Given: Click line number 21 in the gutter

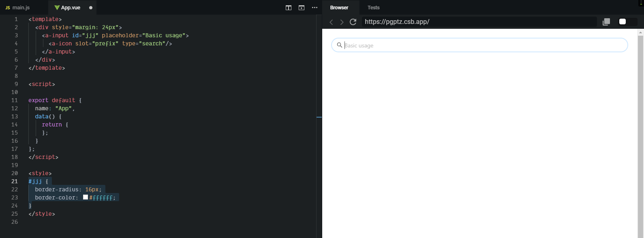Looking at the screenshot, I should 15,181.
